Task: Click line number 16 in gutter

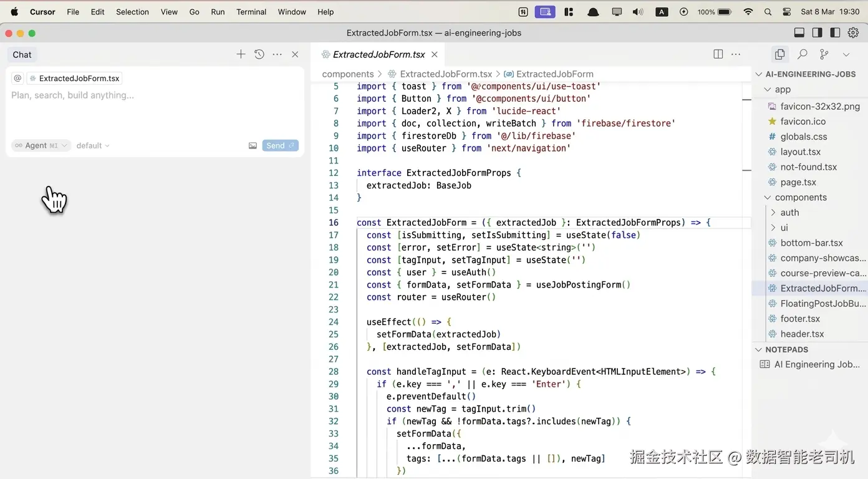Action: click(x=334, y=223)
